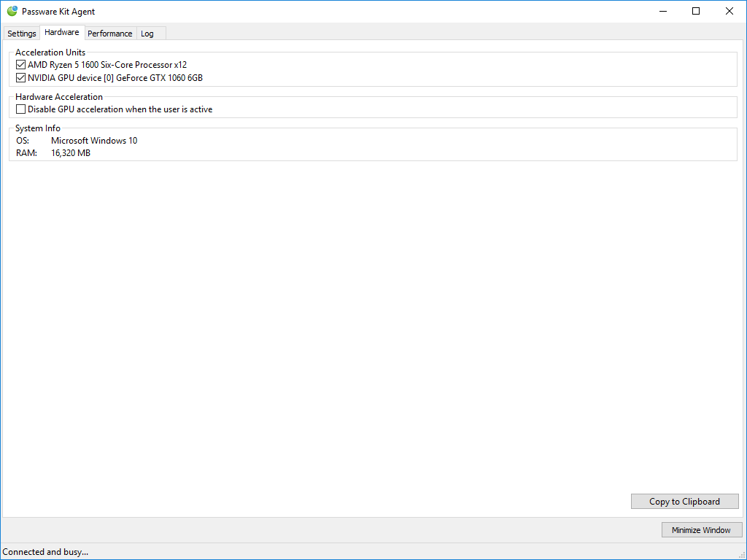Open the Performance tab
The height and width of the screenshot is (560, 747).
tap(110, 34)
